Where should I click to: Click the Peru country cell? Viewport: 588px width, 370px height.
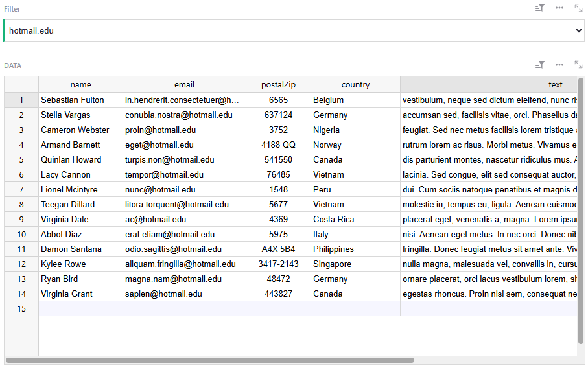point(355,190)
